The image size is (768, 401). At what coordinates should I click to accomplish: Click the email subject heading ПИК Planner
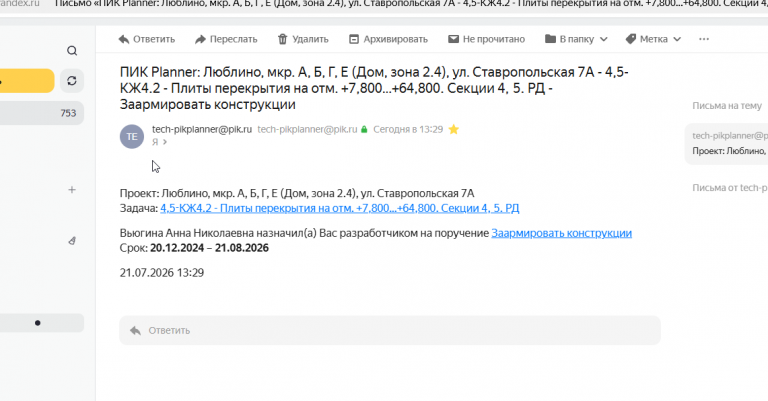(x=374, y=88)
